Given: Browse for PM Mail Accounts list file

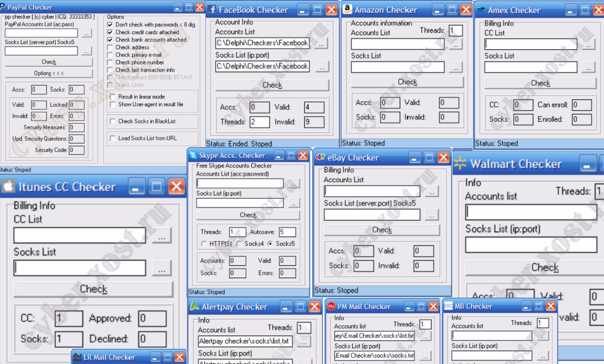Looking at the screenshot, I should pos(425,336).
